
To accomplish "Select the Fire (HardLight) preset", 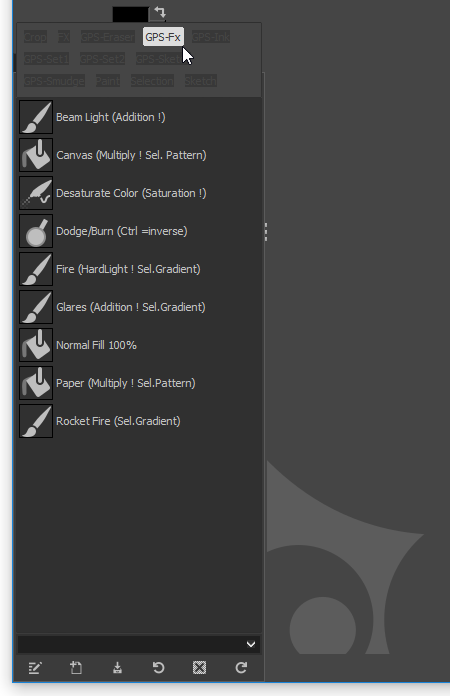I will point(139,269).
